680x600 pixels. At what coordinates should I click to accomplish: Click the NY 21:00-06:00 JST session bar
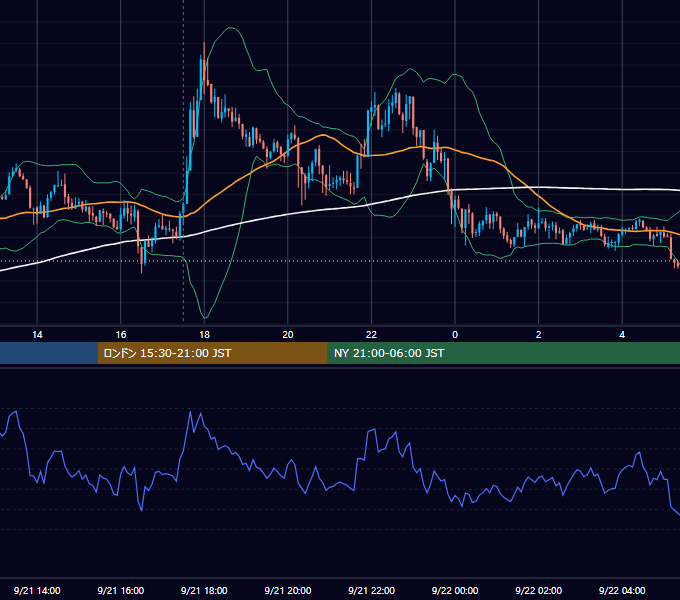point(503,353)
